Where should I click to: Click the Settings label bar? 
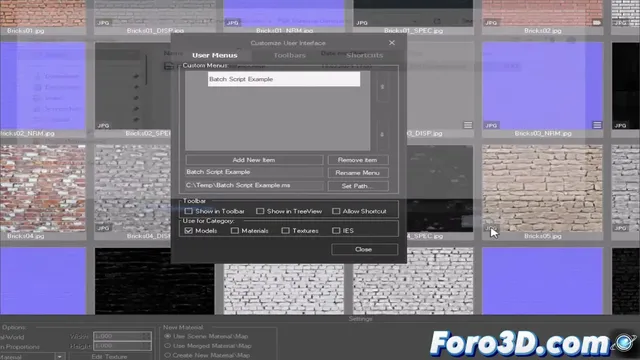pos(360,319)
